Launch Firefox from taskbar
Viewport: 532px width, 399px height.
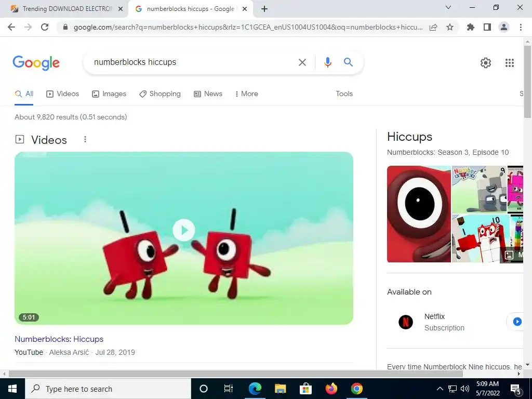point(331,389)
